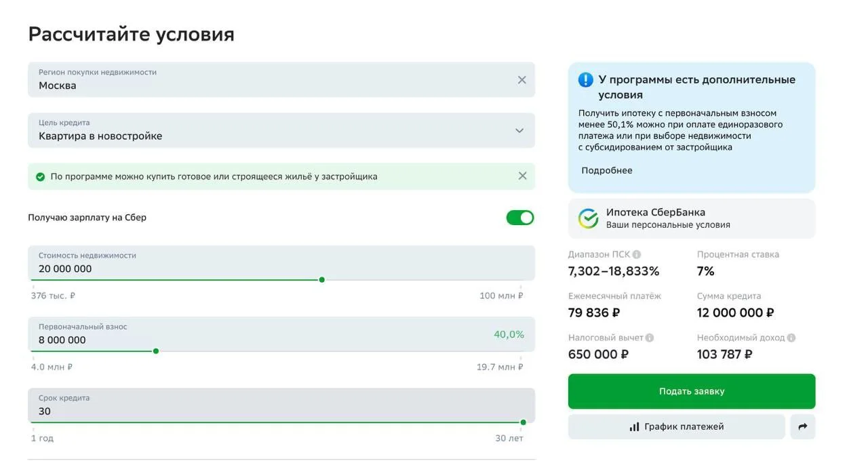The image size is (868, 463).
Task: Click info icon next to Налоговый вычет
Action: 650,338
